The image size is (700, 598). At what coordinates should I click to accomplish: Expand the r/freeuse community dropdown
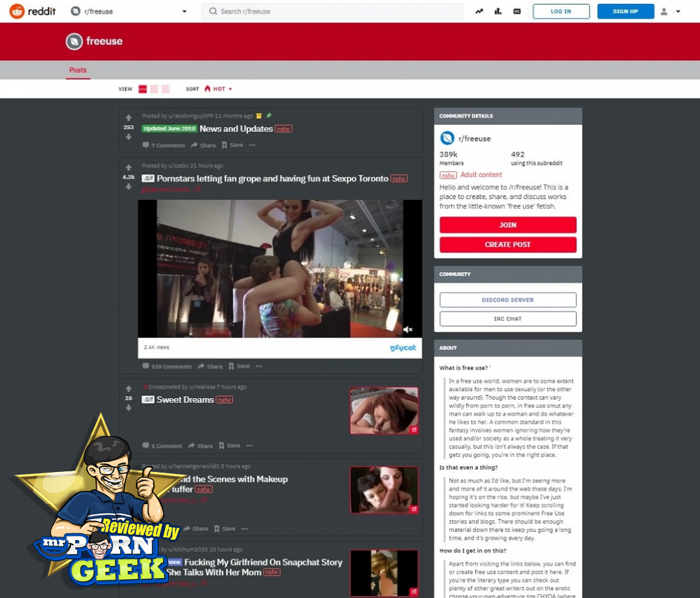click(x=184, y=12)
